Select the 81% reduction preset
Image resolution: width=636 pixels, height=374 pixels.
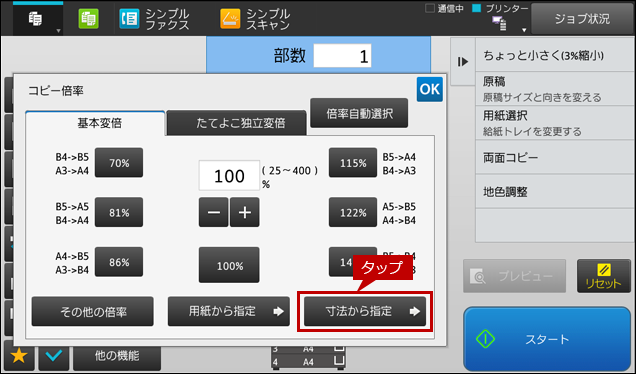[x=119, y=213]
